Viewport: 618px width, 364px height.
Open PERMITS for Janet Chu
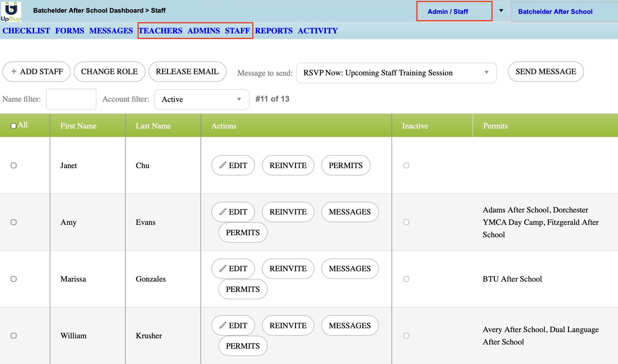(345, 165)
